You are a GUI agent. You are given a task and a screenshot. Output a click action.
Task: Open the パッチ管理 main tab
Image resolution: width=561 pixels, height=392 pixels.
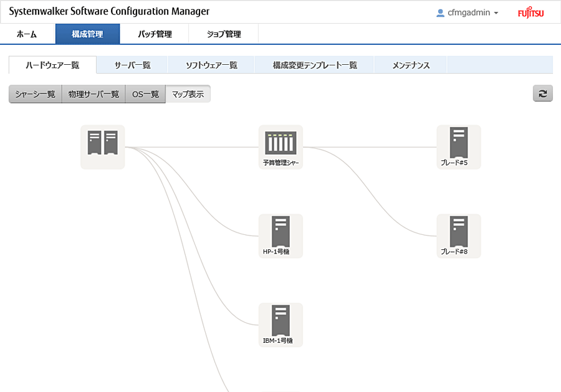(155, 34)
